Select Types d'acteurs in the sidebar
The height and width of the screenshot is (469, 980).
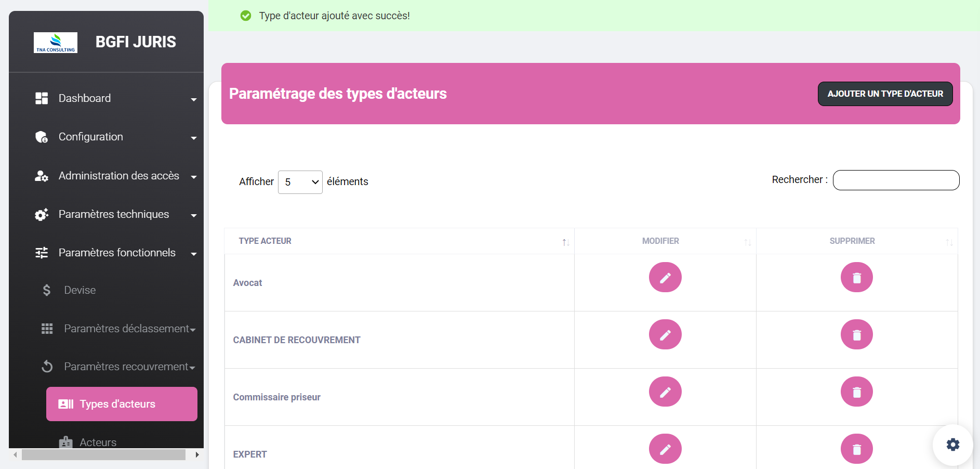(x=122, y=404)
